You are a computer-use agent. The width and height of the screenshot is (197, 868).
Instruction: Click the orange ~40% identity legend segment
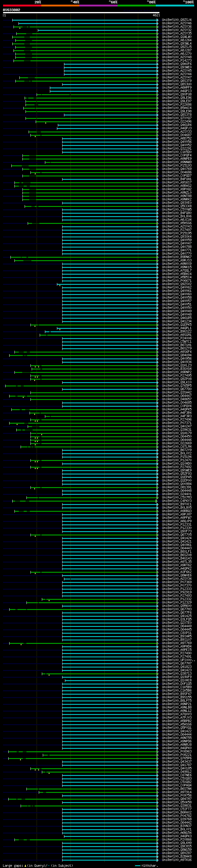click(60, 6)
